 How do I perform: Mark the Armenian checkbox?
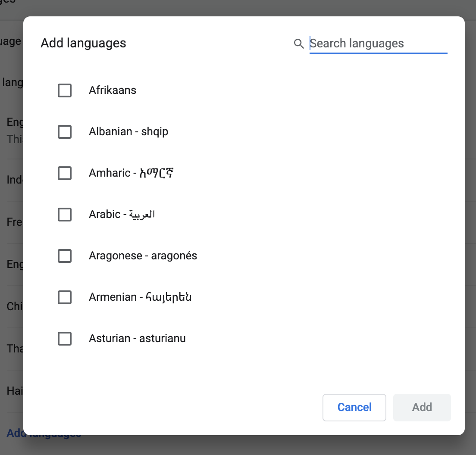pos(65,297)
